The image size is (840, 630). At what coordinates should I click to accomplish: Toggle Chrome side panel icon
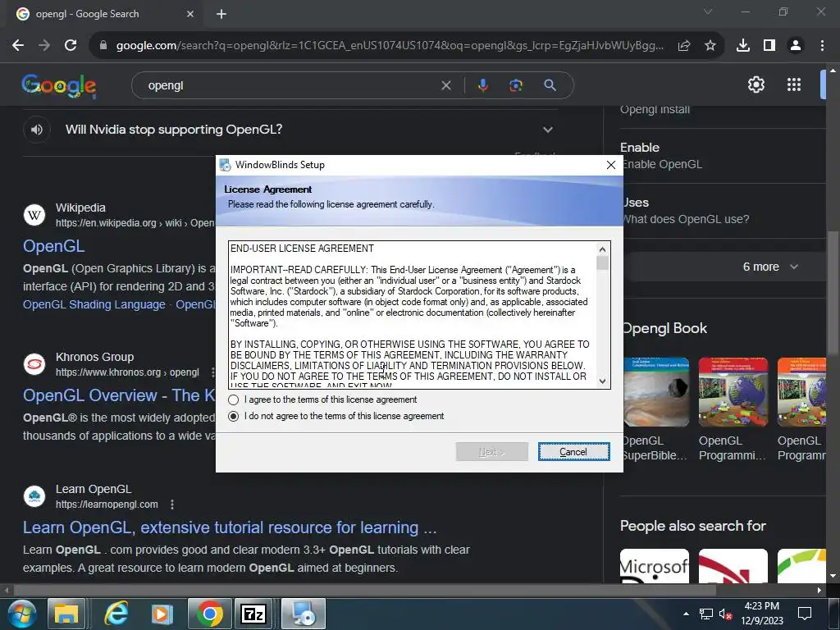tap(769, 46)
